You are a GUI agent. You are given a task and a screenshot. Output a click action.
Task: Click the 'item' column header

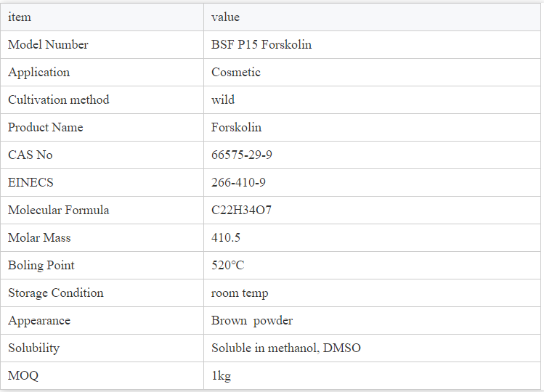point(102,17)
